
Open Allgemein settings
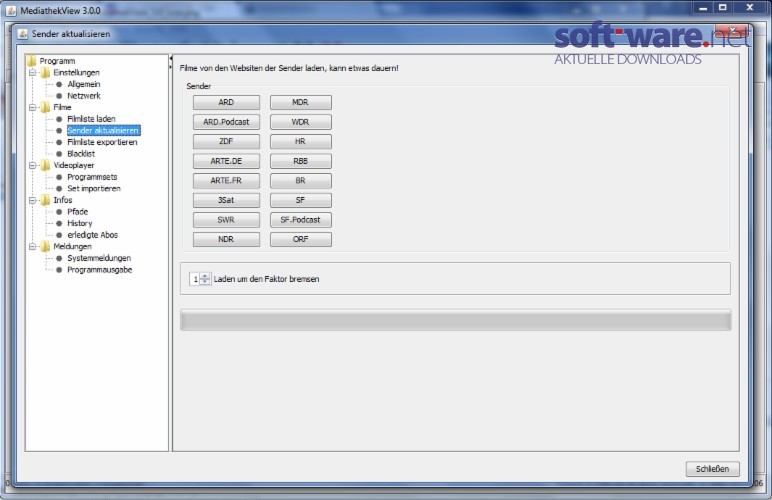(84, 84)
